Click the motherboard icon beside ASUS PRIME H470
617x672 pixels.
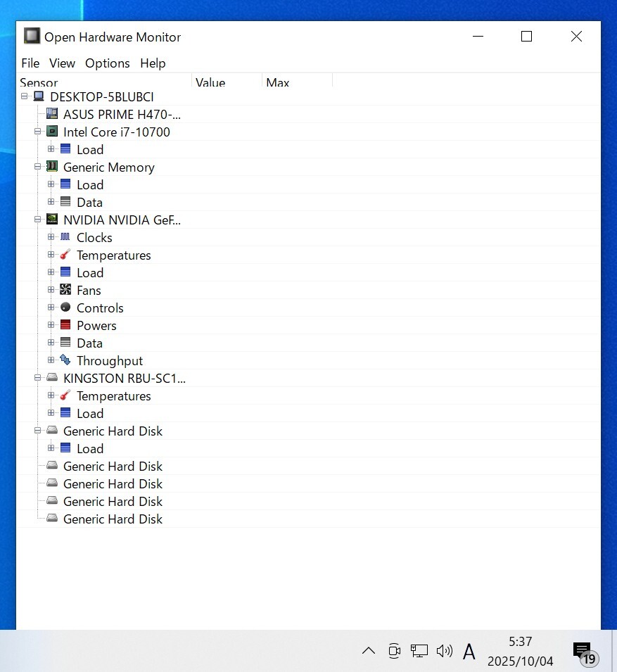52,113
